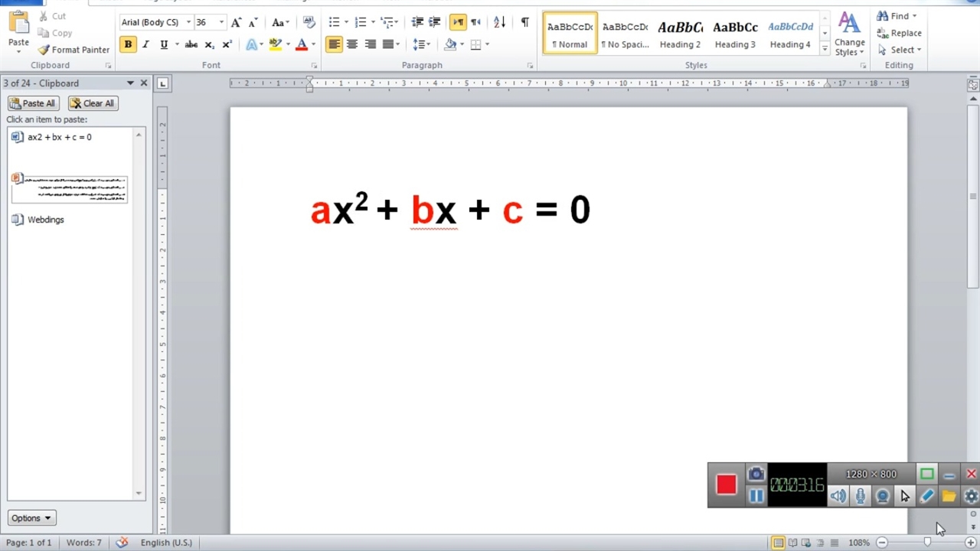The image size is (980, 551).
Task: Click the Clear Formatting eraser icon
Action: click(309, 22)
